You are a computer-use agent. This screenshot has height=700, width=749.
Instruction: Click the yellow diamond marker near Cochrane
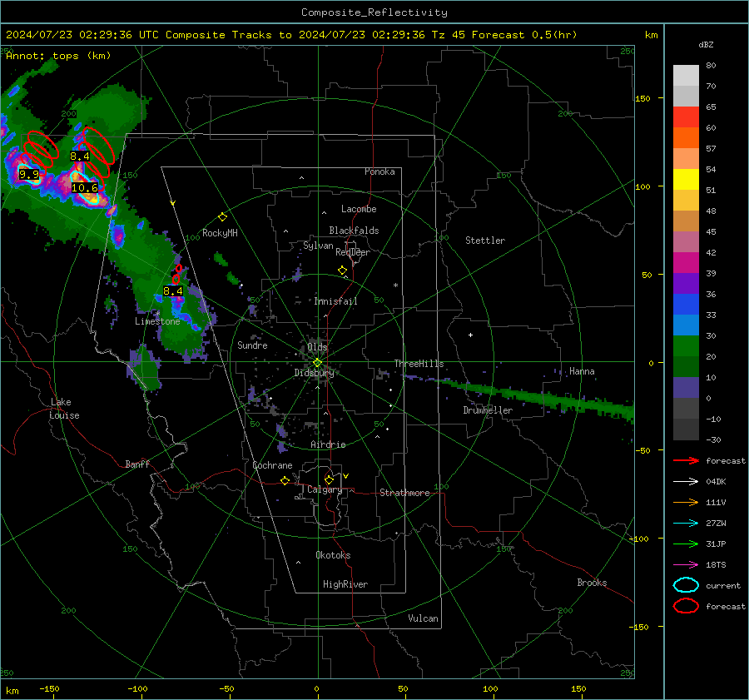click(285, 481)
